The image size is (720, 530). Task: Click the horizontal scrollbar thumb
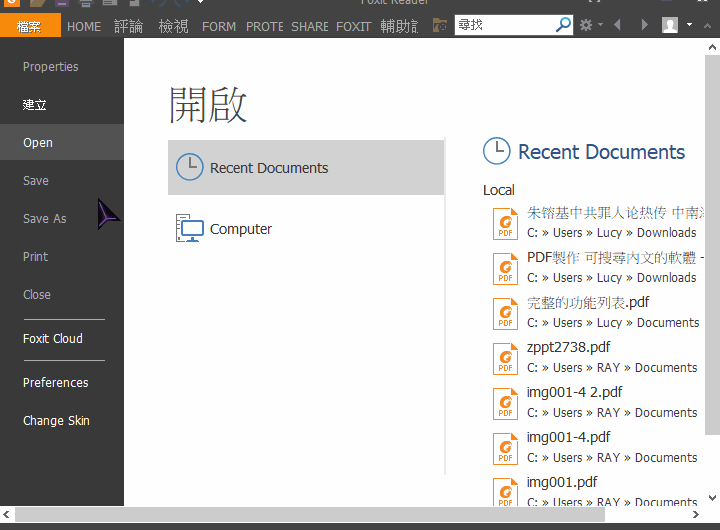tap(310, 514)
